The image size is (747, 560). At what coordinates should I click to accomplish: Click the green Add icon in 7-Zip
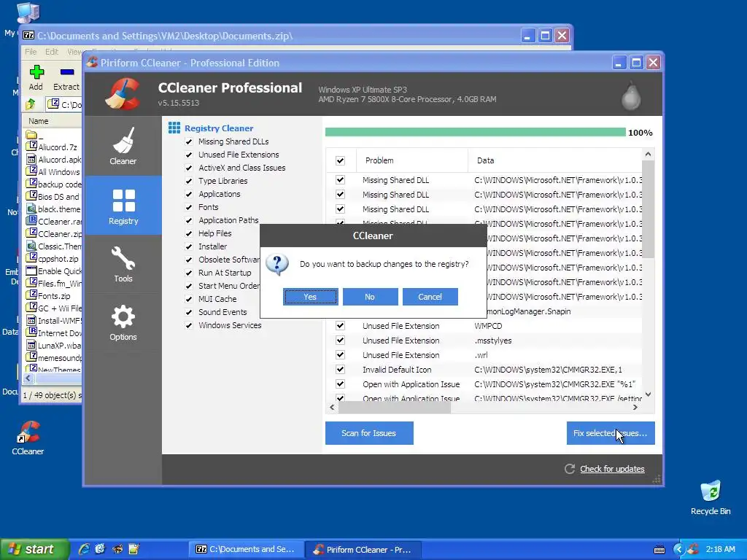(x=36, y=72)
